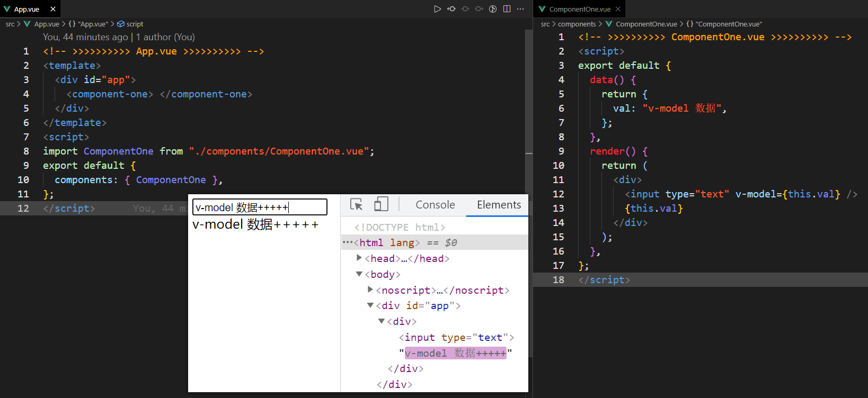
Task: Click App.vue file breadcrumb item
Action: [47, 24]
